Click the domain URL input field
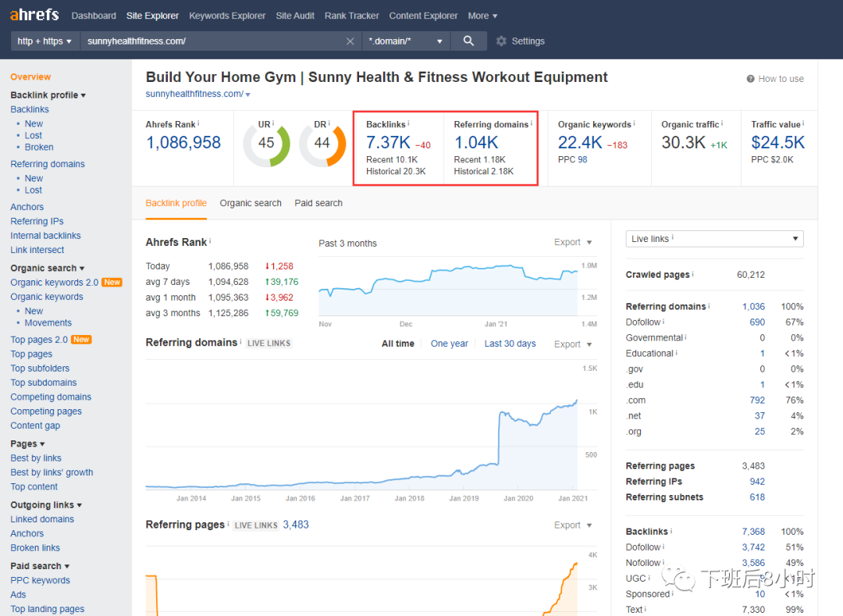The image size is (843, 616). tap(211, 41)
